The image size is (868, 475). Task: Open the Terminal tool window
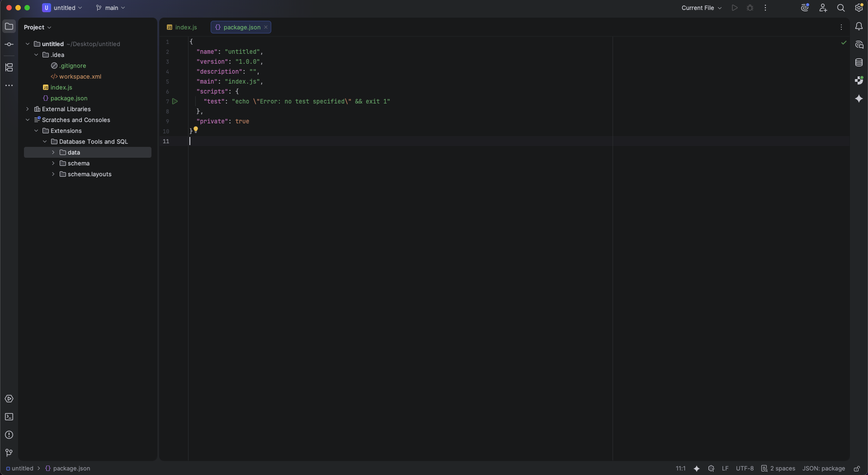click(9, 417)
